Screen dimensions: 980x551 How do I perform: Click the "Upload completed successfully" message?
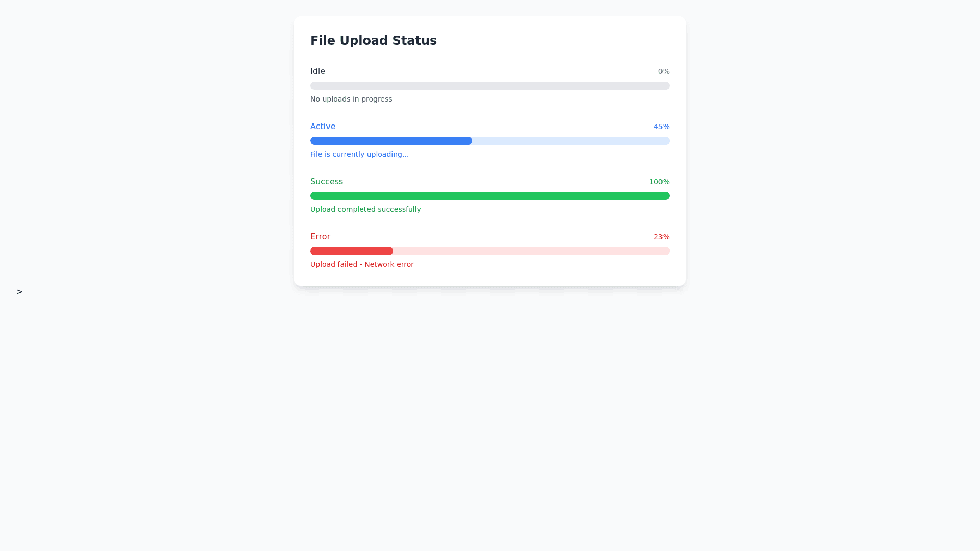[365, 209]
